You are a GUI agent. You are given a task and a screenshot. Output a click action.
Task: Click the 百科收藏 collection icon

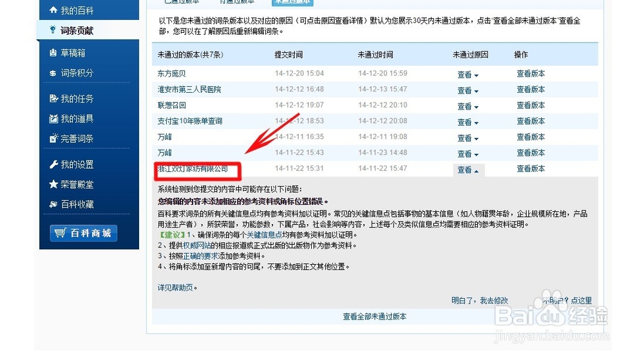tap(53, 204)
